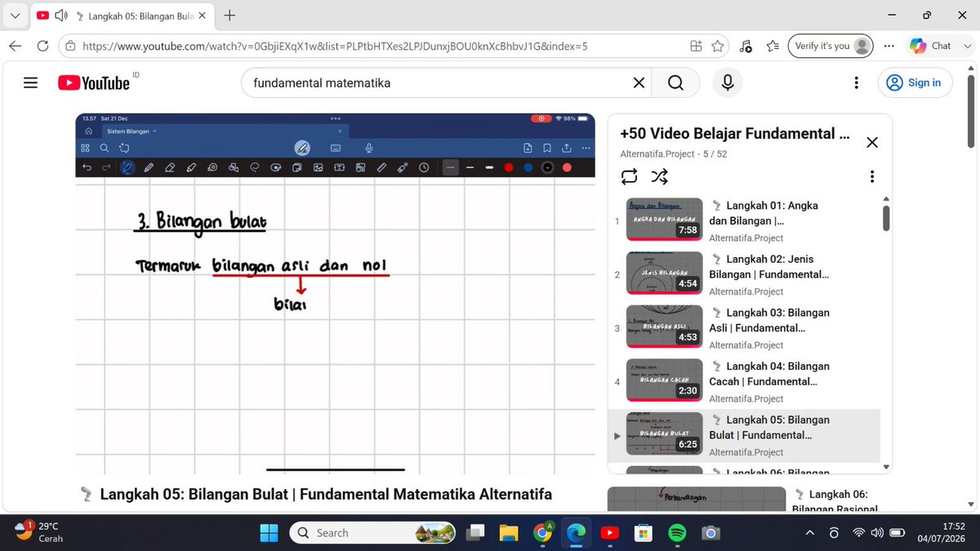
Task: Close the Langkah 05 browser tab
Action: pos(203,16)
